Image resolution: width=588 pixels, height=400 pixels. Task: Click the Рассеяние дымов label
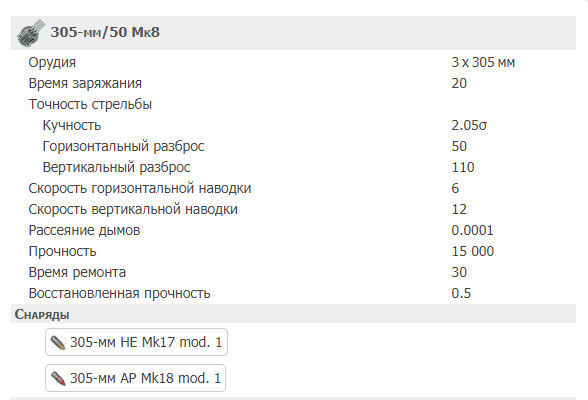tap(84, 230)
